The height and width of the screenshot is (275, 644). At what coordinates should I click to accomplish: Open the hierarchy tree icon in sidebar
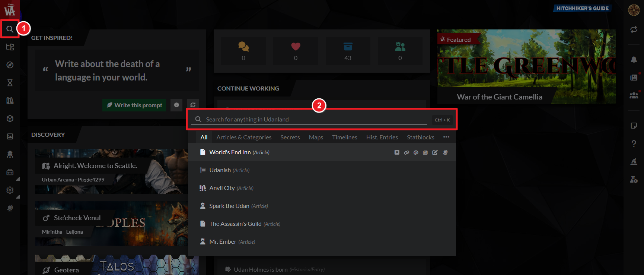click(x=10, y=47)
